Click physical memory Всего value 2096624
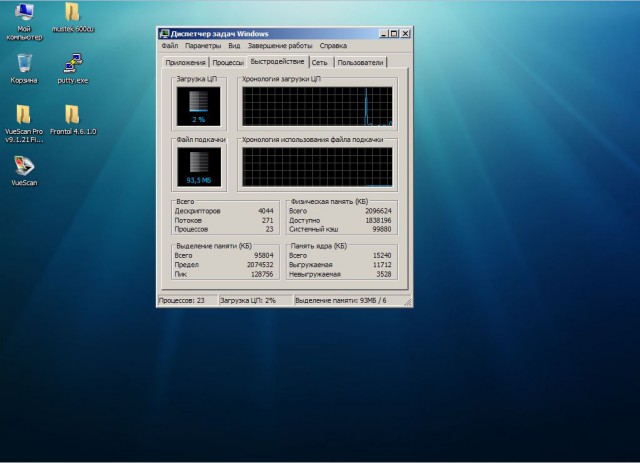The image size is (640, 463). coord(378,211)
